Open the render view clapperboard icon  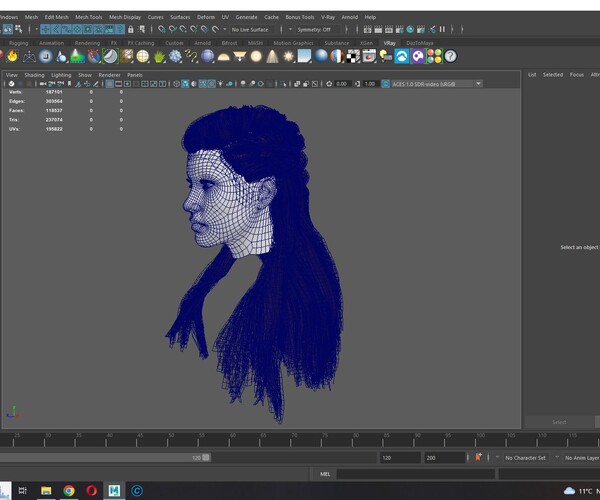(368, 29)
